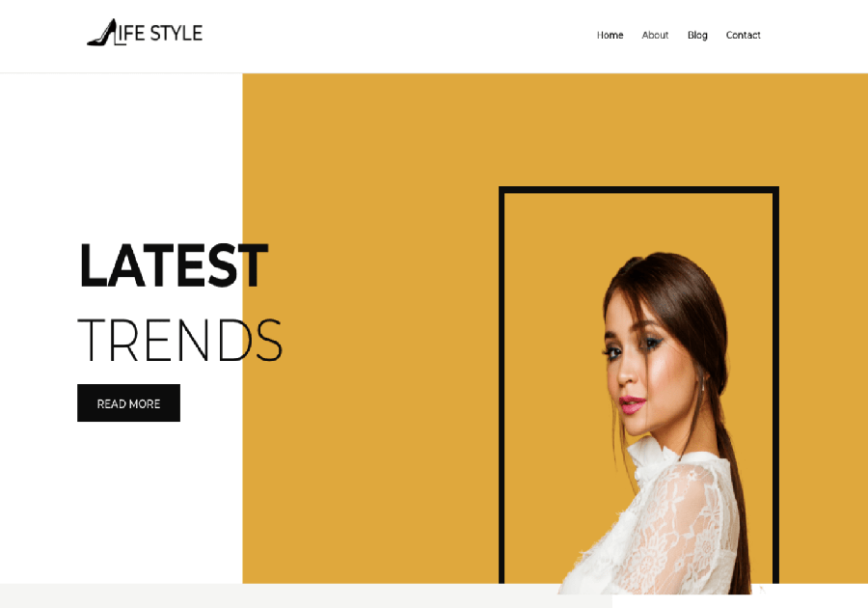
Task: Go to the About page
Action: pyautogui.click(x=655, y=35)
